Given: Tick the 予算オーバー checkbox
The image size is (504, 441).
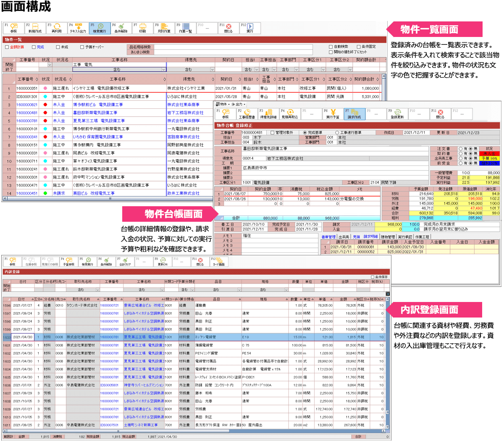Looking at the screenshot, I should (82, 47).
